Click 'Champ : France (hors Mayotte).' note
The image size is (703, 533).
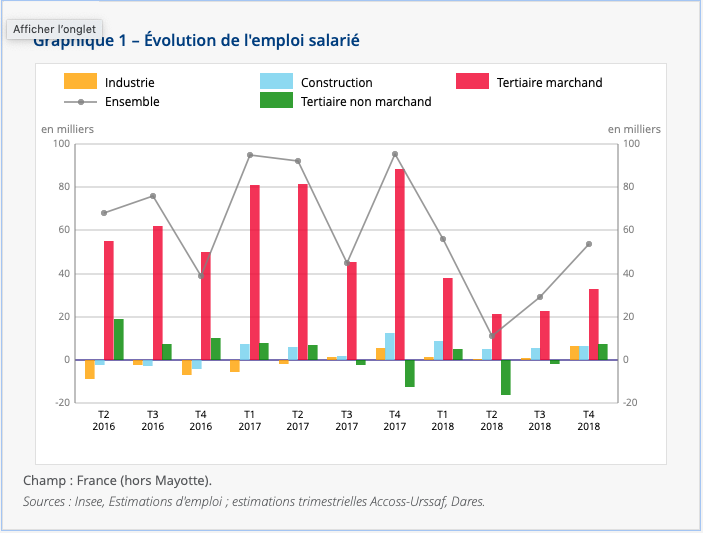[117, 481]
